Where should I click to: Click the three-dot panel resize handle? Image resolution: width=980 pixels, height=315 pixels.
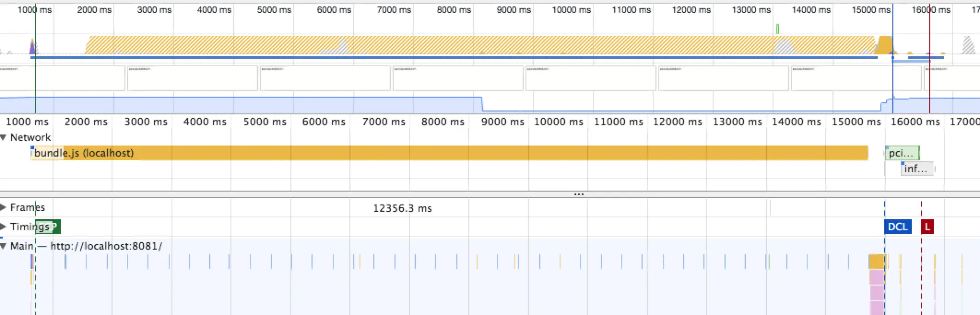(579, 194)
